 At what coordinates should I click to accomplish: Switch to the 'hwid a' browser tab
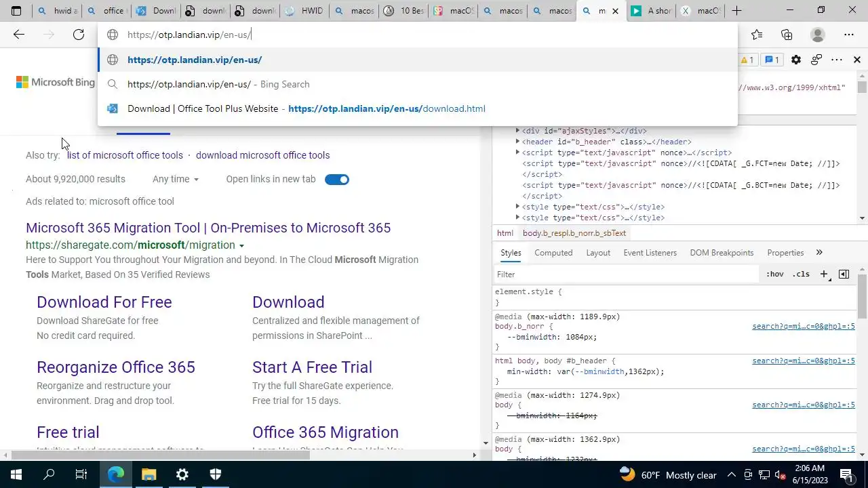click(x=58, y=11)
